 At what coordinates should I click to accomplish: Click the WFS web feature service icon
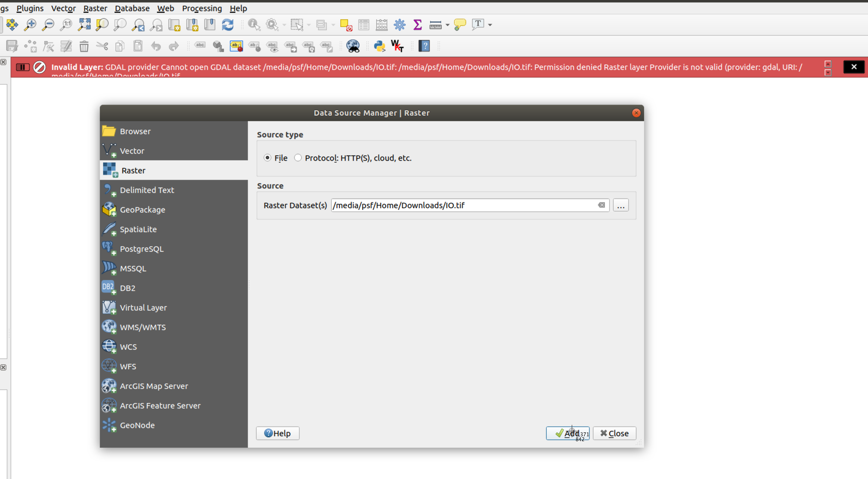[109, 366]
